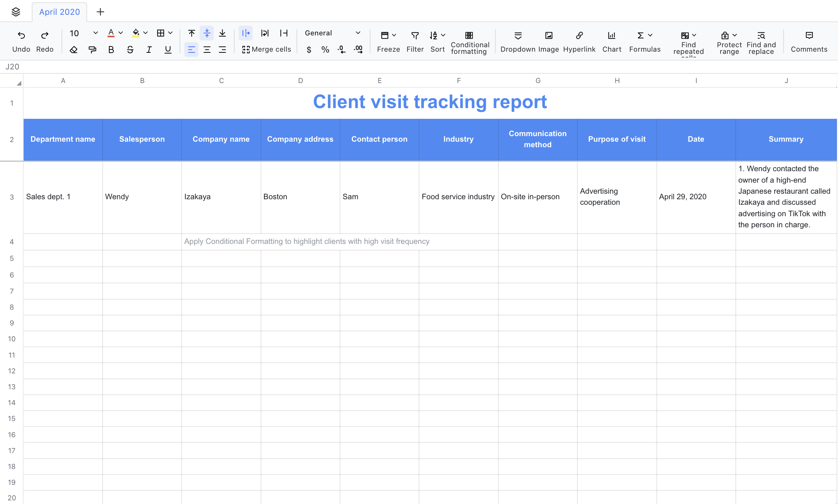Viewport: 838px width, 504px height.
Task: Click the eraser clear formatting icon
Action: point(73,49)
